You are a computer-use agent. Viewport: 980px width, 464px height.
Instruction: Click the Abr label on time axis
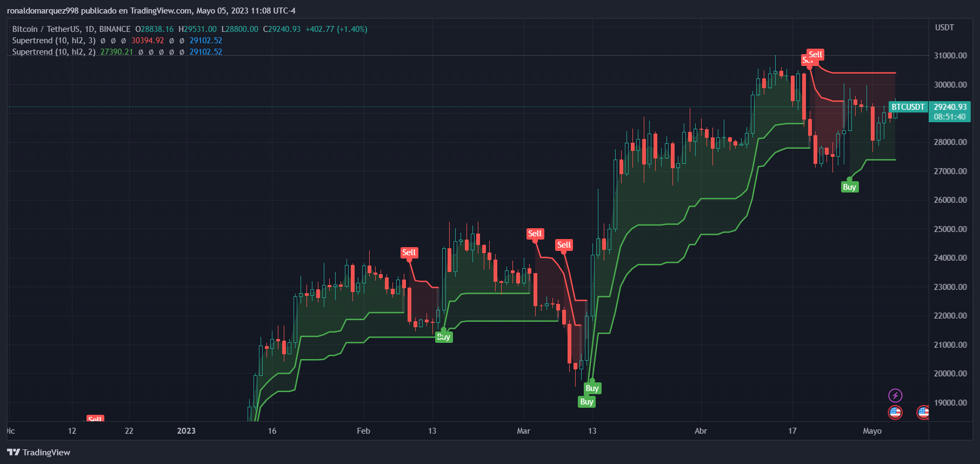701,431
